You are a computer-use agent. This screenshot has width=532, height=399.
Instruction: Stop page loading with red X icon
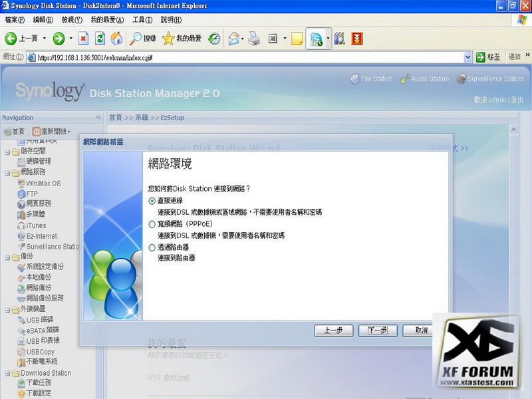click(84, 39)
